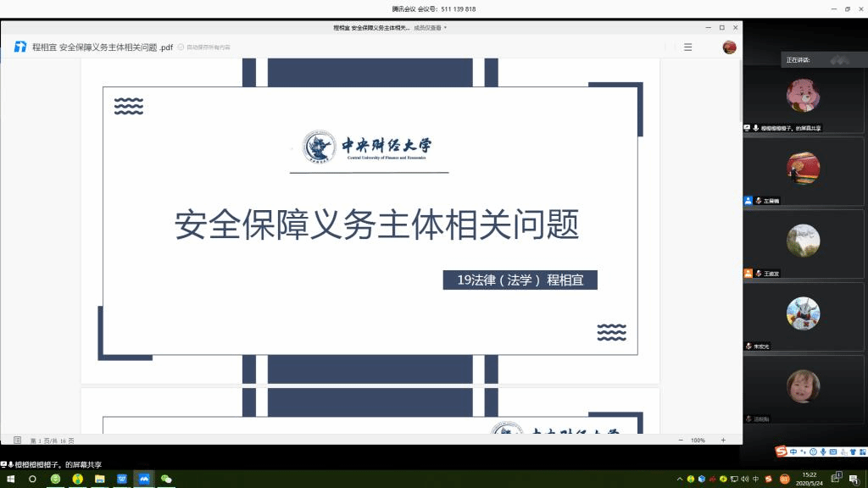Open the Windows Start menu
Image resolution: width=868 pixels, height=488 pixels.
(10, 479)
